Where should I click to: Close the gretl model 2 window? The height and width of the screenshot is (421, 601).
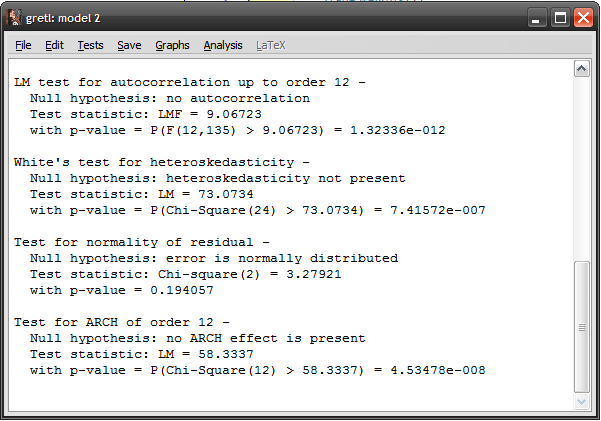(583, 18)
